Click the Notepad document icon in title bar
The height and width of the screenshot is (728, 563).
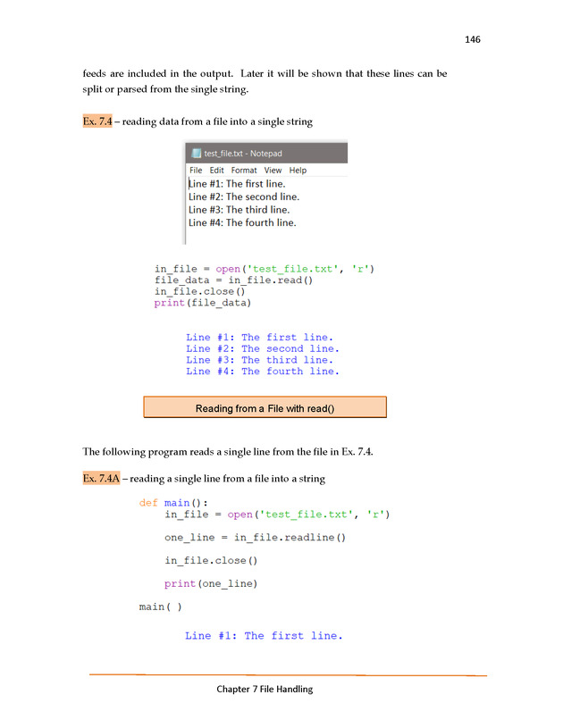[197, 154]
